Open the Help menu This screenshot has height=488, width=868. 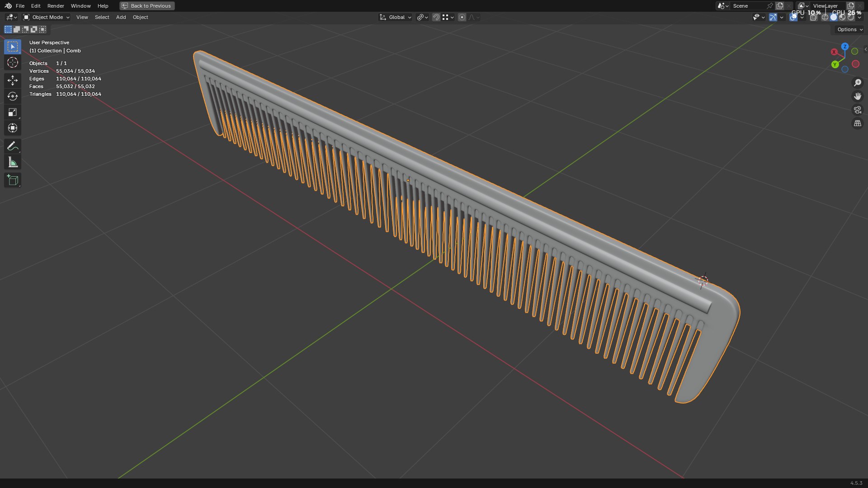[103, 6]
